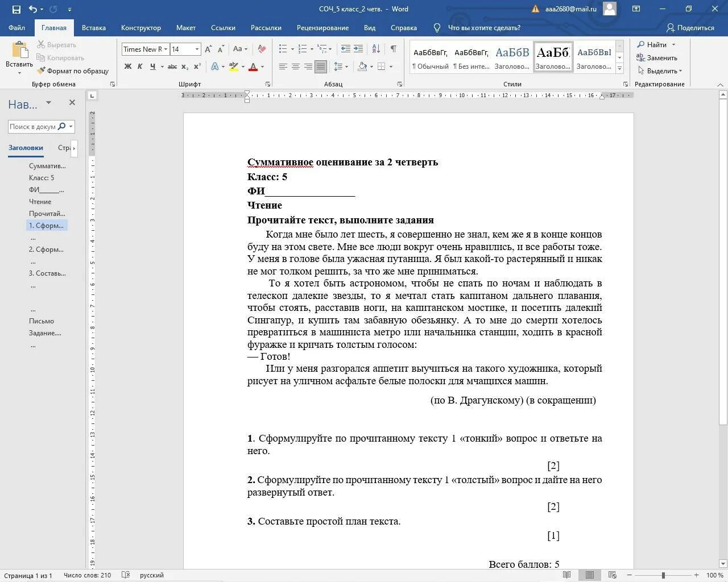Apply yellow text highlight color
The width and height of the screenshot is (728, 582).
coord(233,66)
